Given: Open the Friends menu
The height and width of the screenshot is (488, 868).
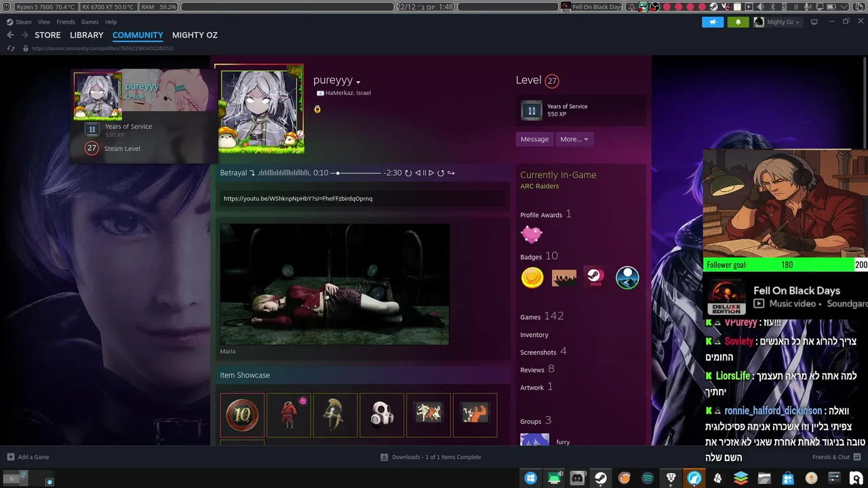Looking at the screenshot, I should (x=66, y=22).
